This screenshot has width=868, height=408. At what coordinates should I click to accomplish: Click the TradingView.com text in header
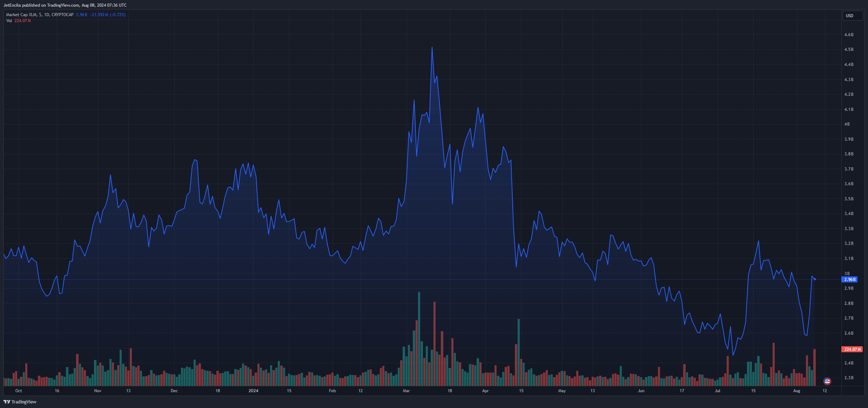point(63,5)
